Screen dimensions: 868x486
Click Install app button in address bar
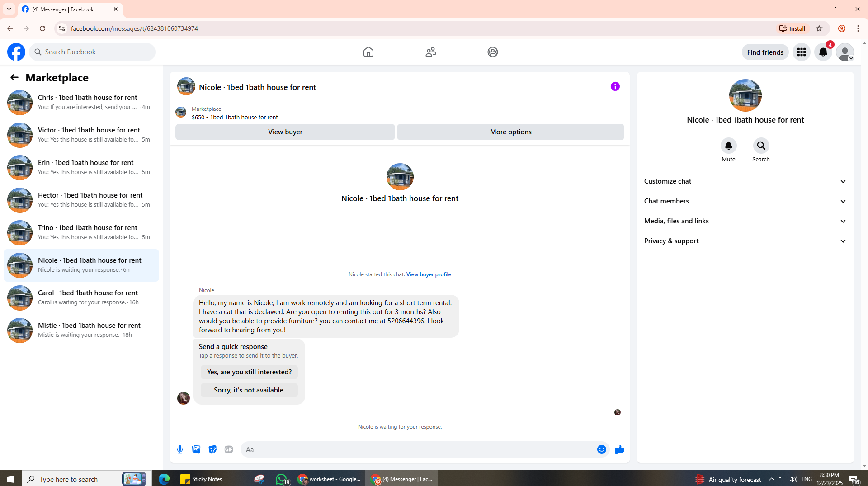(793, 28)
